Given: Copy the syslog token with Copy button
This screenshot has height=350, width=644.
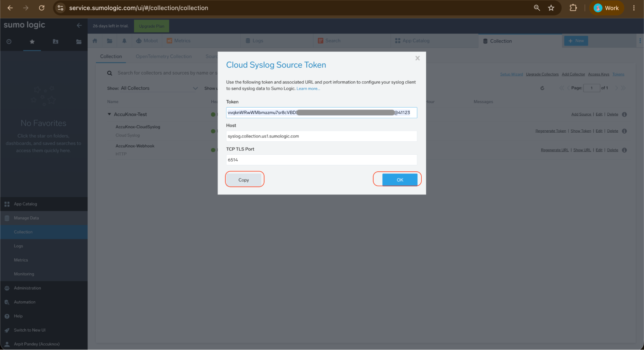Looking at the screenshot, I should click(x=244, y=180).
